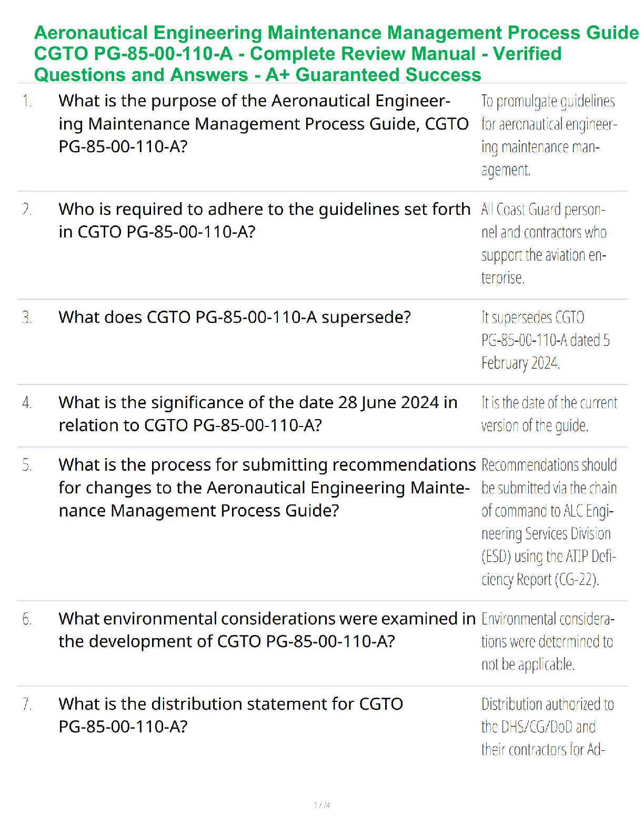644x834 pixels.
Task: Select question 5 about submitting recommendations
Action: 267,488
